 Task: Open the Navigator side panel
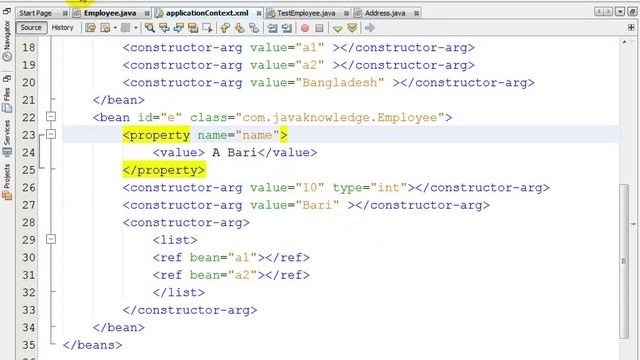click(7, 41)
